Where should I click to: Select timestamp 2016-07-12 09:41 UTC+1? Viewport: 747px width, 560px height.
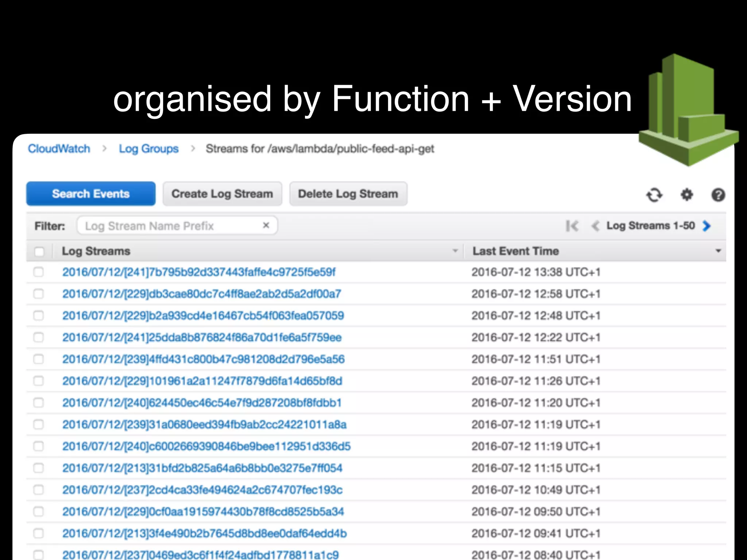click(x=536, y=533)
